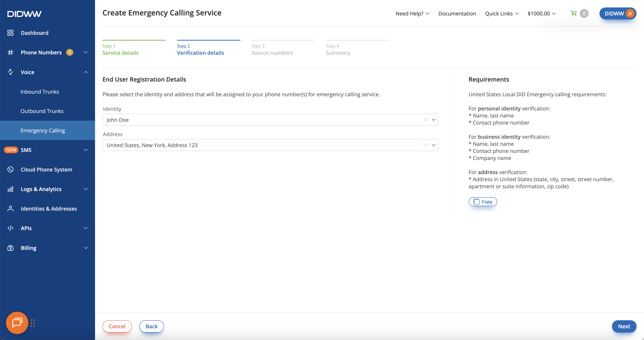Click the DIDWW logo
The height and width of the screenshot is (340, 644).
click(x=24, y=14)
